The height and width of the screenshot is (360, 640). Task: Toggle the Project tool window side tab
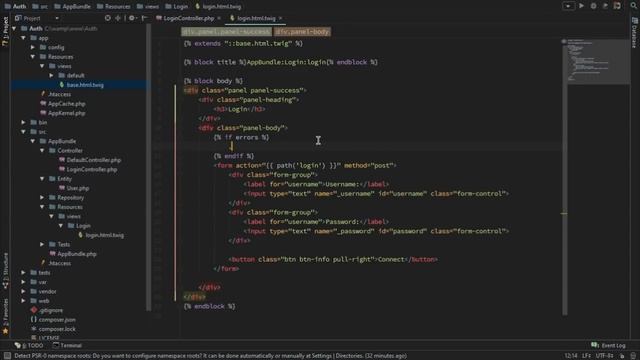(x=5, y=31)
